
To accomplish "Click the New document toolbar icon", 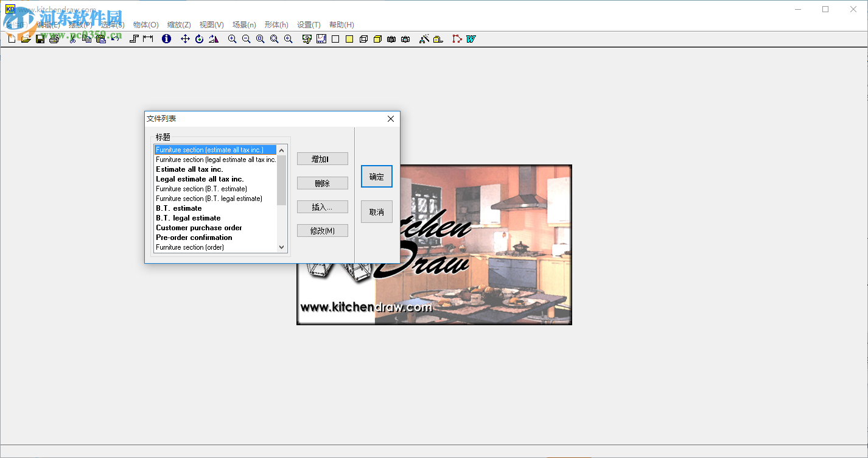I will tap(12, 39).
